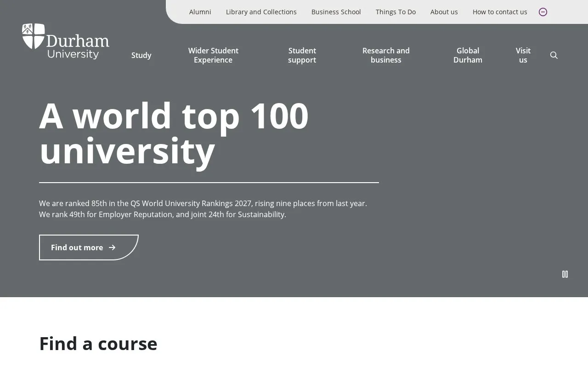Open the Visit us menu

click(523, 55)
